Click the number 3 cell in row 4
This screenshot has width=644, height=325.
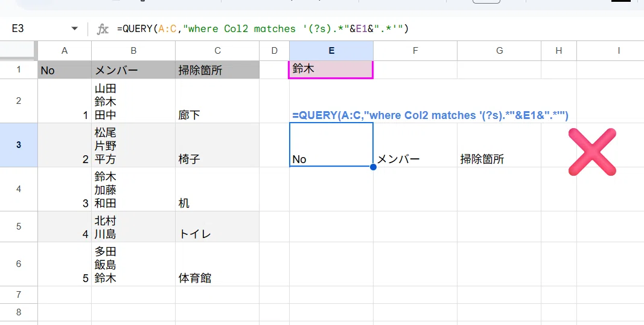tap(65, 189)
